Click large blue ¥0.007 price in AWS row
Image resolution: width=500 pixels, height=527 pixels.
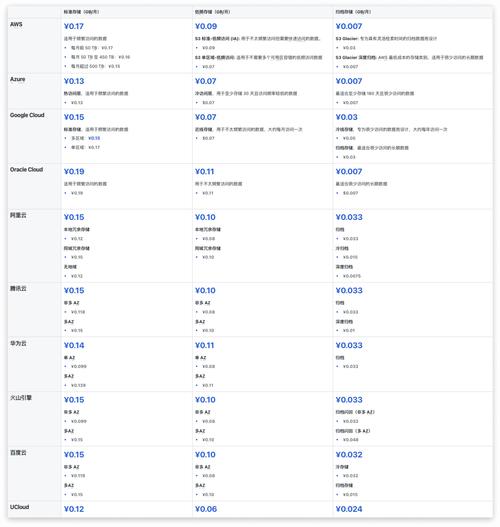[349, 27]
